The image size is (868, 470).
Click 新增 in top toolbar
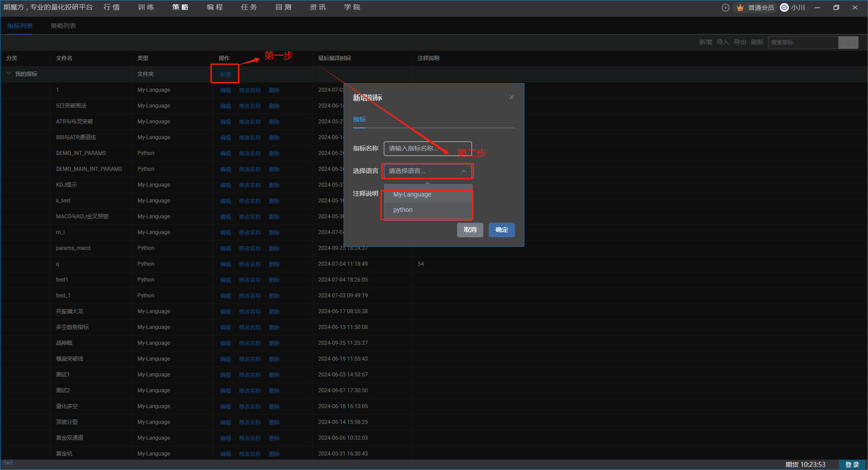click(705, 42)
